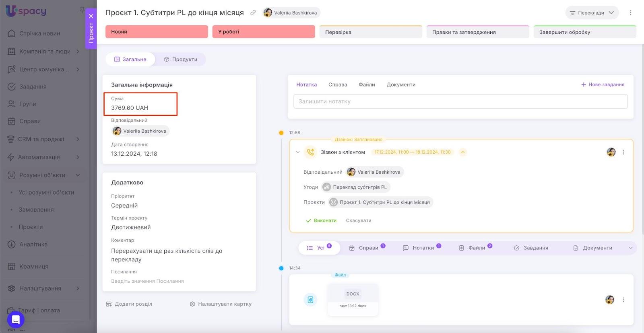This screenshot has height=333, width=644.
Task: Click Термін проєкту value Двотижневий
Action: tap(131, 227)
